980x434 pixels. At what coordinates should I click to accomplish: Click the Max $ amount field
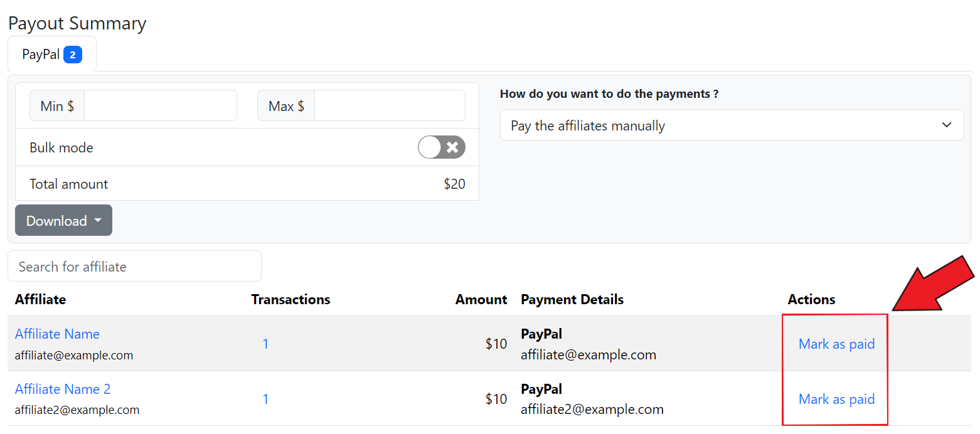[x=389, y=106]
